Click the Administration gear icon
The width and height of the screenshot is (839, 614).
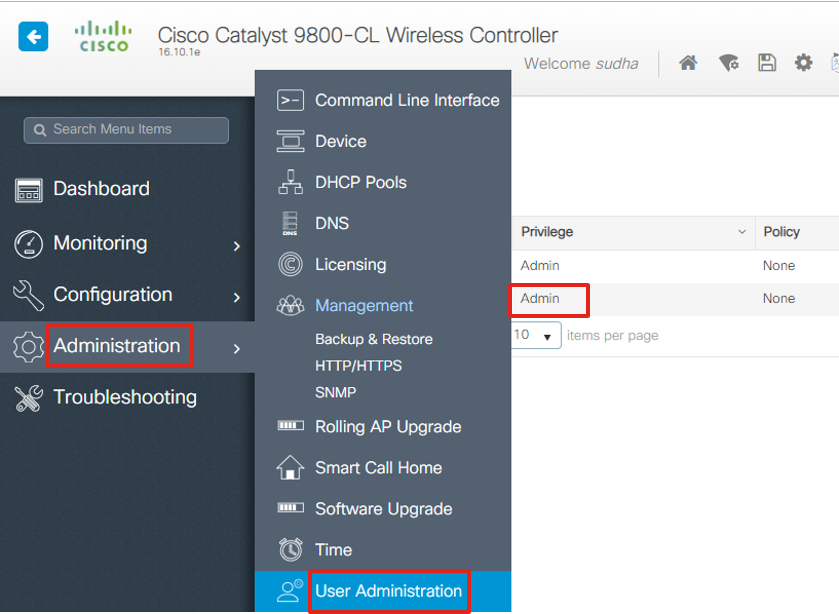28,347
